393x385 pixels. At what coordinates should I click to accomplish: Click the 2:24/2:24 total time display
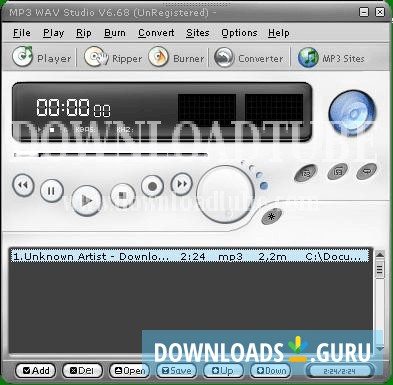339,371
